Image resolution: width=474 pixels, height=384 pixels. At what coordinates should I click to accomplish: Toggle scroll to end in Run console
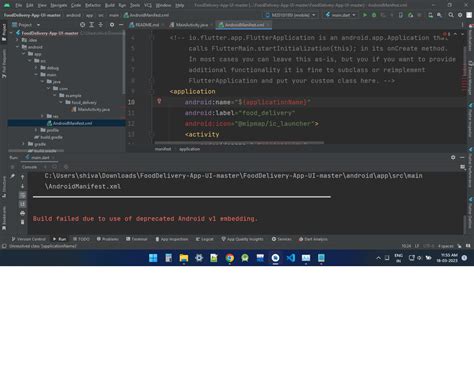point(22,204)
